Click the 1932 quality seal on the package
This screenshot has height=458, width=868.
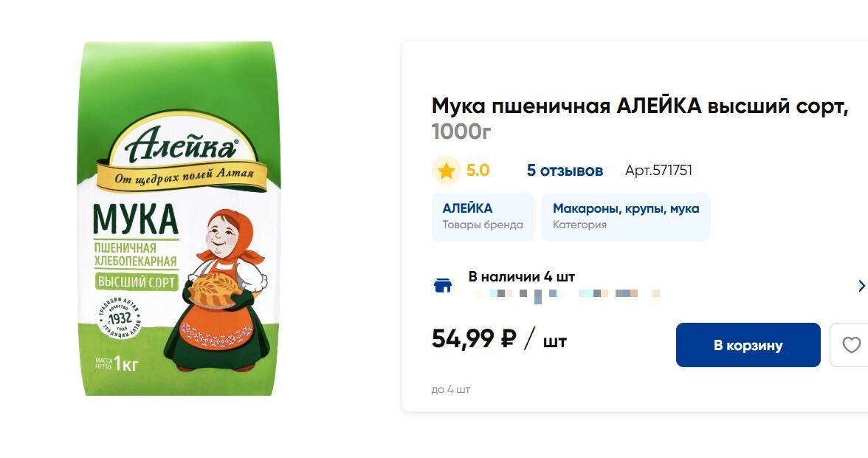119,318
